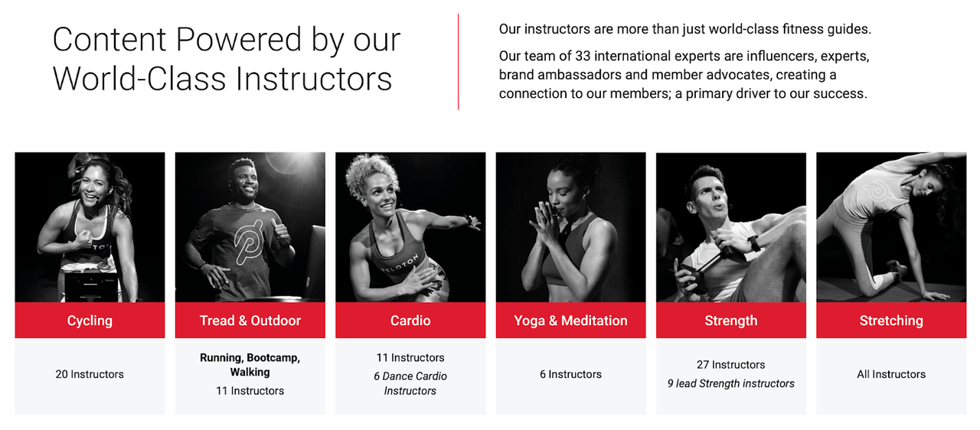Select the Strength instructor photo
The width and height of the screenshot is (980, 430).
730,227
